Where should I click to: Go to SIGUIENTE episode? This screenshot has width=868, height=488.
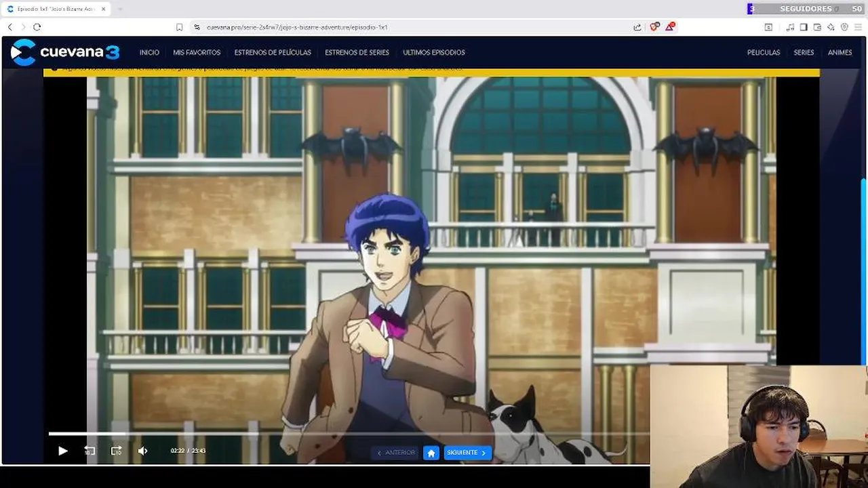pos(467,453)
